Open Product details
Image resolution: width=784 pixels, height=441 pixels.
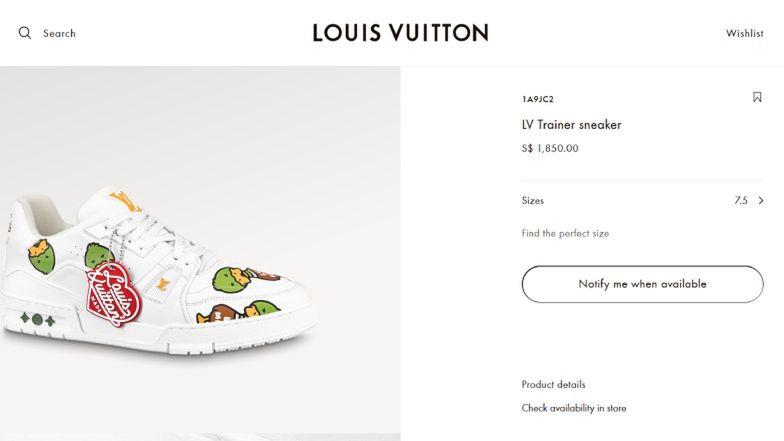[553, 384]
